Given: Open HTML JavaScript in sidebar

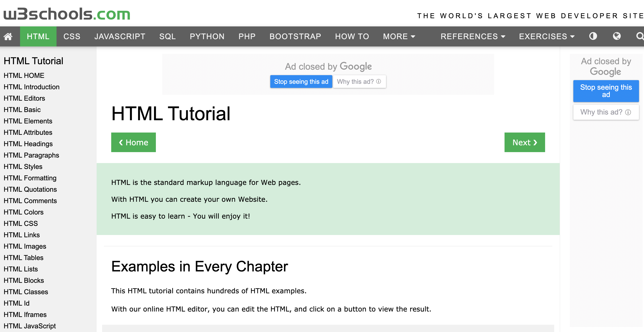Looking at the screenshot, I should pos(30,326).
